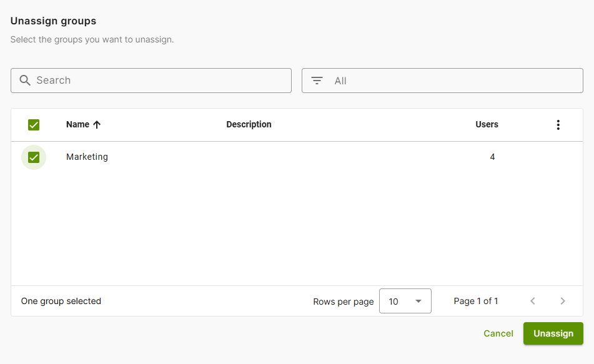
Task: Select the Marketing group name
Action: click(87, 157)
